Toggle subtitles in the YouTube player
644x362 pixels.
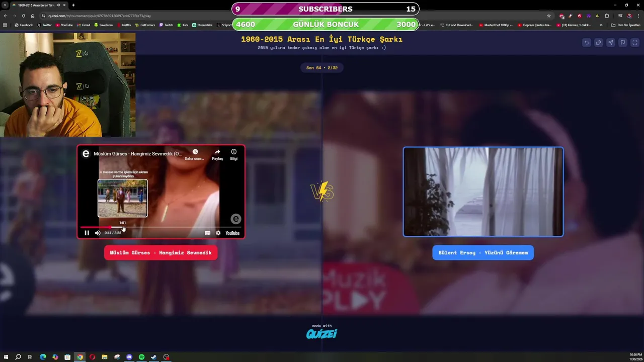[207, 233]
